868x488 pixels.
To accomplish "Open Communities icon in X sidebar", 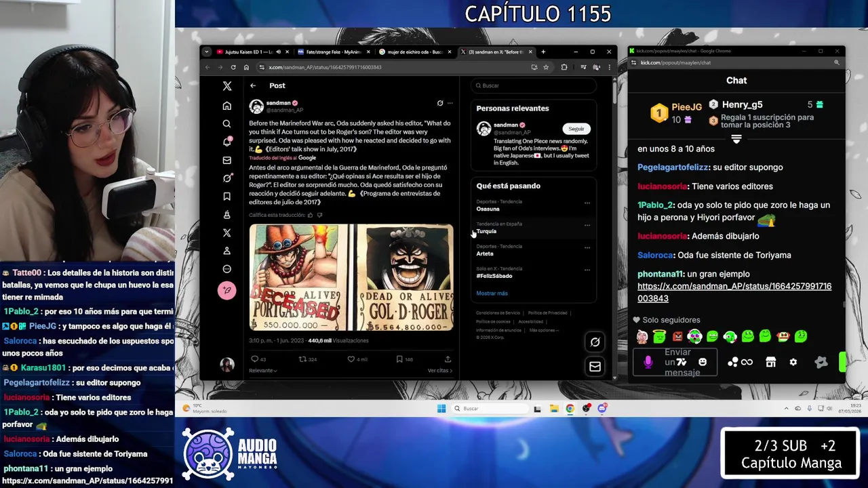I will pyautogui.click(x=227, y=215).
